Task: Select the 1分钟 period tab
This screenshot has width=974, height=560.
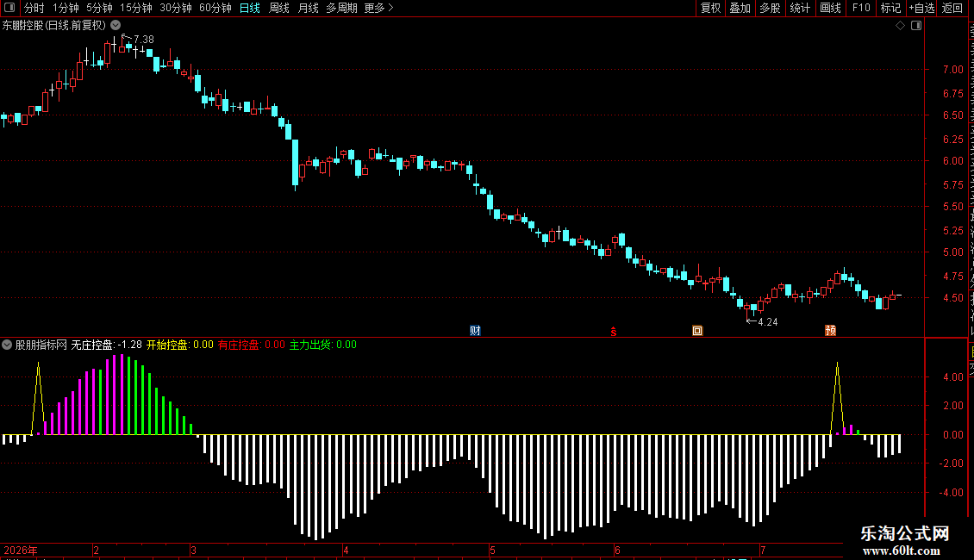Action: (x=66, y=8)
